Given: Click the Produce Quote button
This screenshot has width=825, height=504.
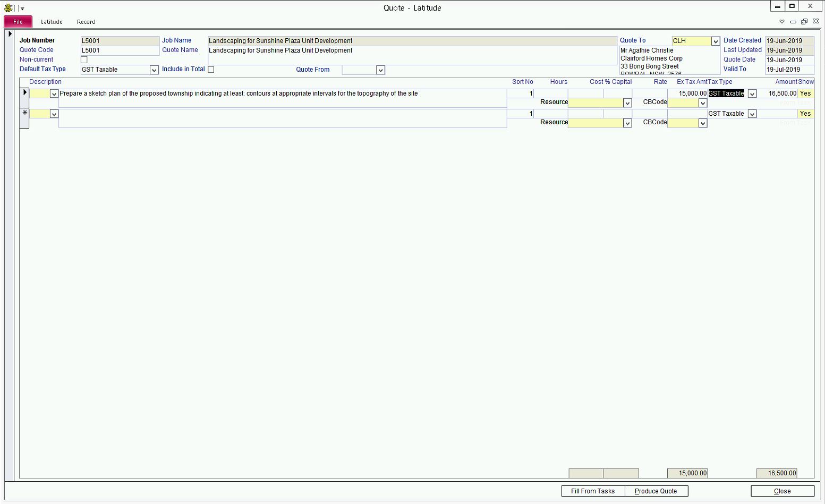Looking at the screenshot, I should coord(656,491).
